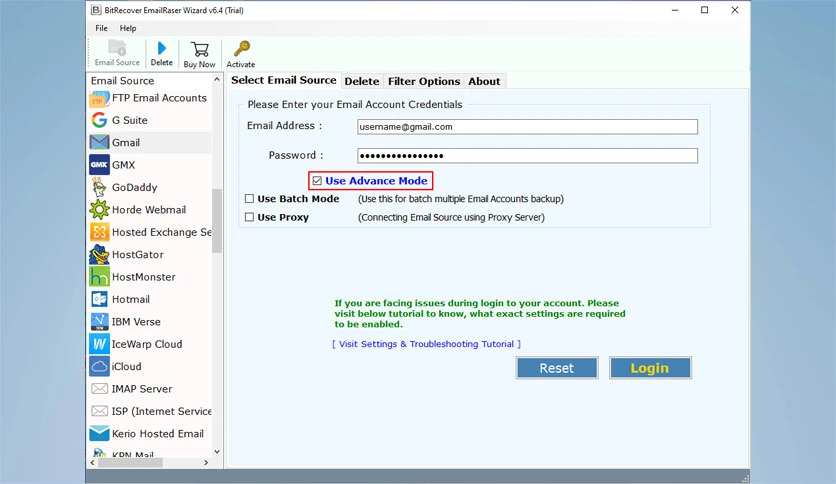836x484 pixels.
Task: Click the Email Source list header
Action: 123,81
